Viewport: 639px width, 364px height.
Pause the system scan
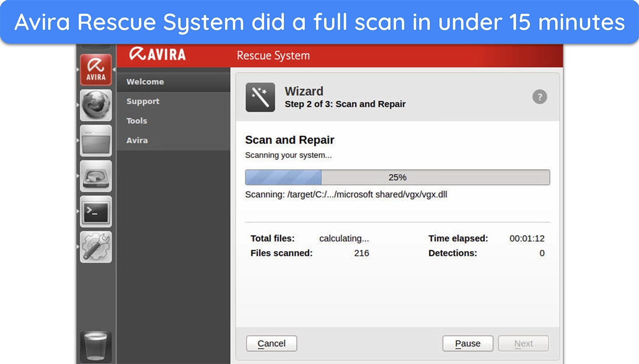tap(468, 344)
